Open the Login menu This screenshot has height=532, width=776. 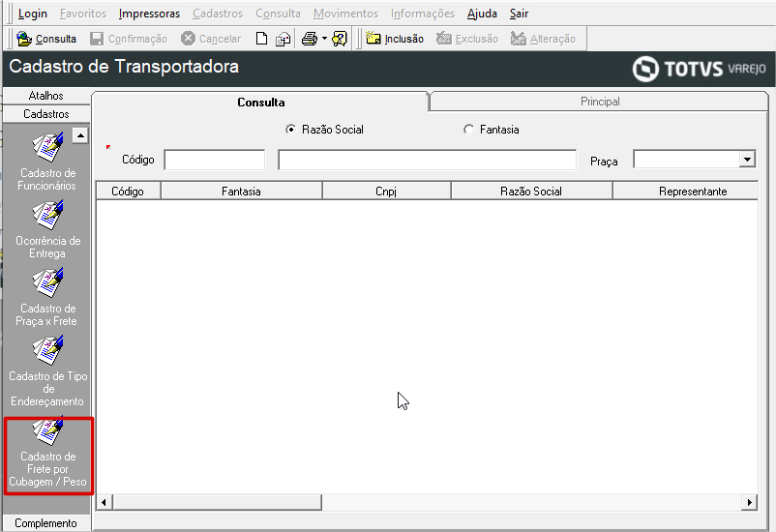(33, 14)
